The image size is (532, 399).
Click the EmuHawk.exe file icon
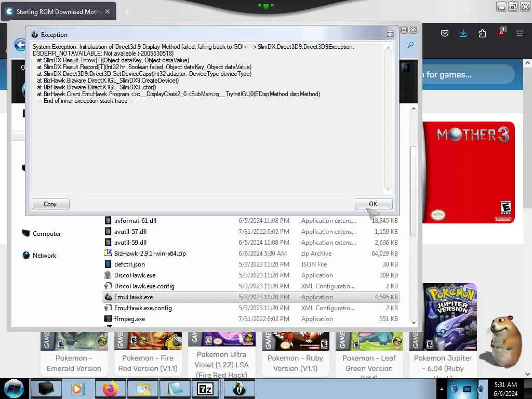tap(108, 297)
